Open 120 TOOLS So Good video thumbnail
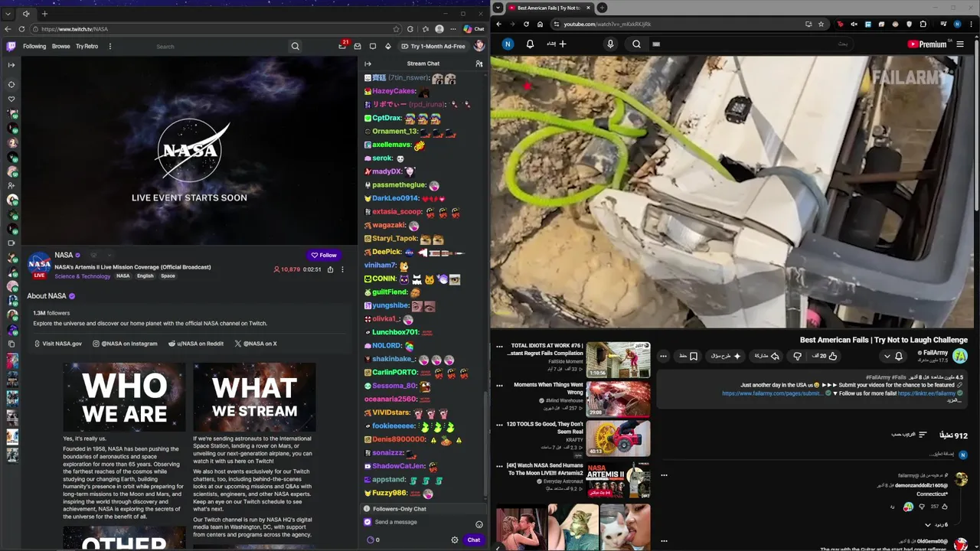This screenshot has height=551, width=980. click(x=618, y=438)
